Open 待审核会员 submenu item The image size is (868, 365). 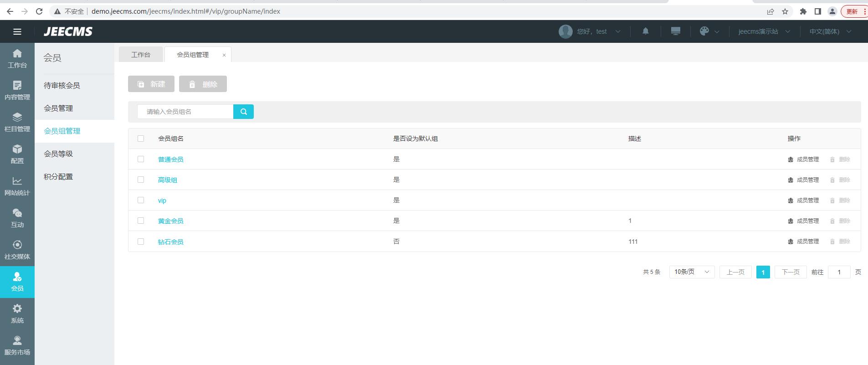[x=75, y=86]
